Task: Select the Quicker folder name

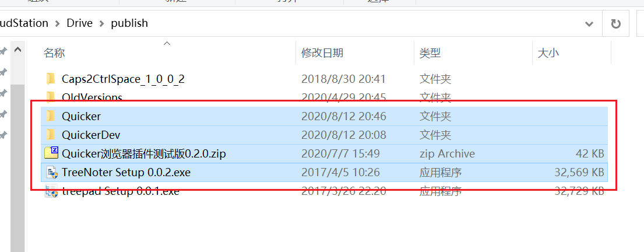Action: [x=82, y=116]
